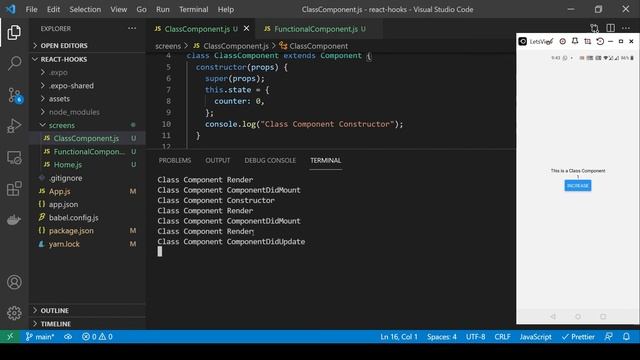Switch to the Debug Console tab

[x=270, y=160]
